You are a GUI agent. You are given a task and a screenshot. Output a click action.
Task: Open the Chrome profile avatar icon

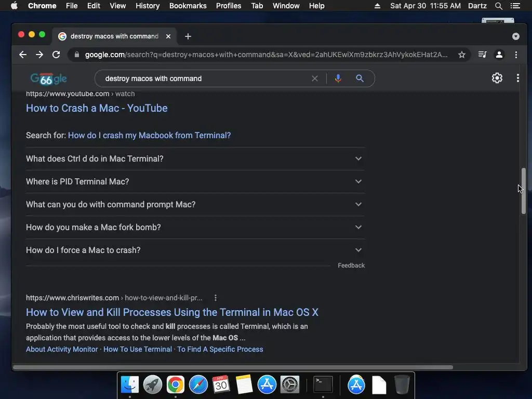click(x=499, y=55)
